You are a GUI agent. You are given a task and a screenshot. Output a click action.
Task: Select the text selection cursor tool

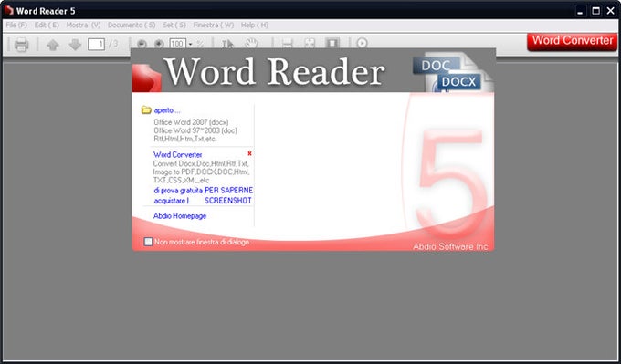point(227,44)
